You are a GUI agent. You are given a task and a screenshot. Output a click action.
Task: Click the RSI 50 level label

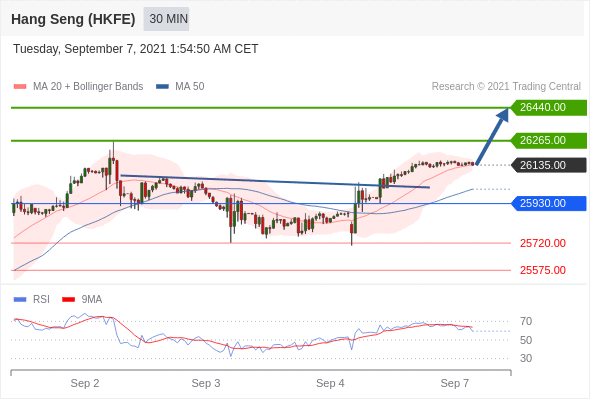pos(526,340)
